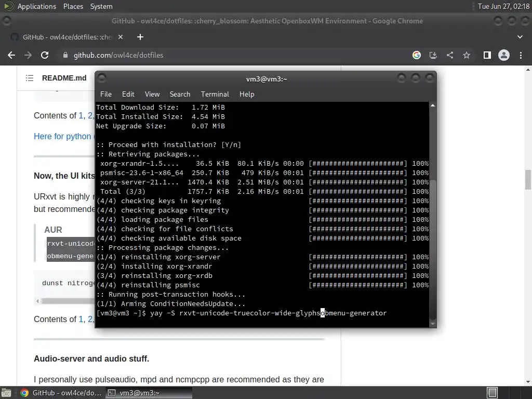
Task: Click the GitHub tab title
Action: 67,37
